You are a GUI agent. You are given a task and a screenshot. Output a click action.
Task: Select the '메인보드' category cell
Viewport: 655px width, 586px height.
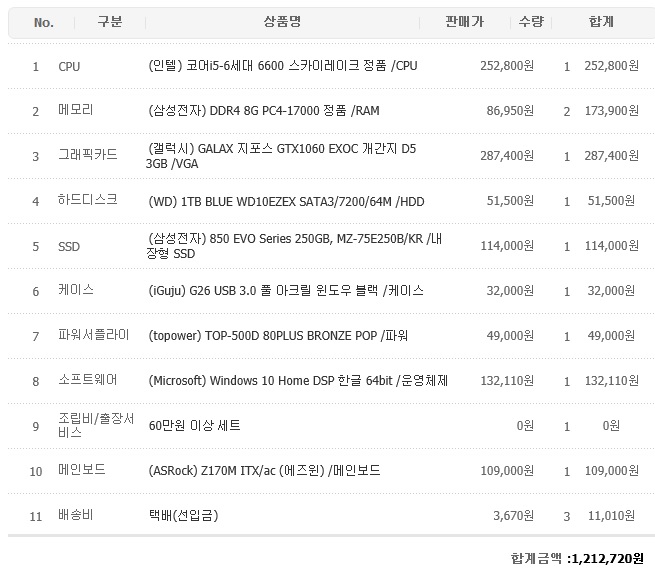[82, 470]
